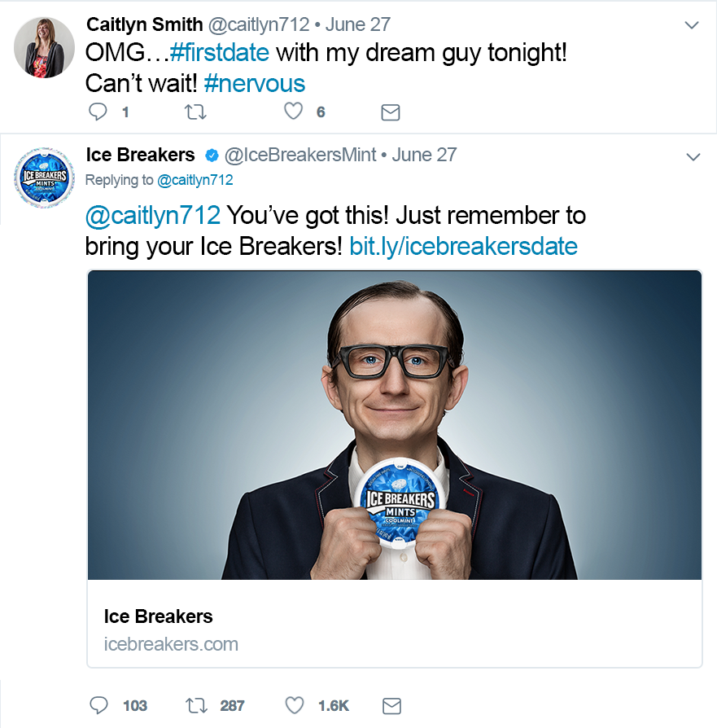717x728 pixels.
Task: Like the Ice Breakers tweet with 1.6K likes
Action: pyautogui.click(x=295, y=705)
